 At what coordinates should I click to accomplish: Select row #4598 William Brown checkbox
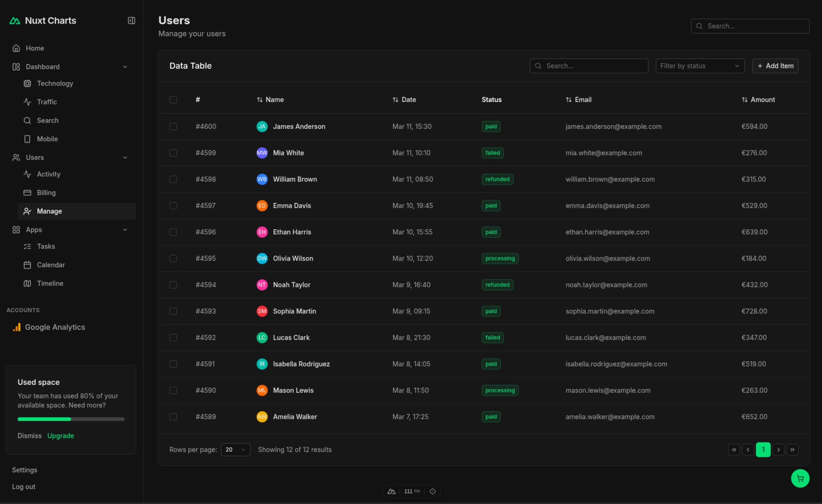[173, 179]
